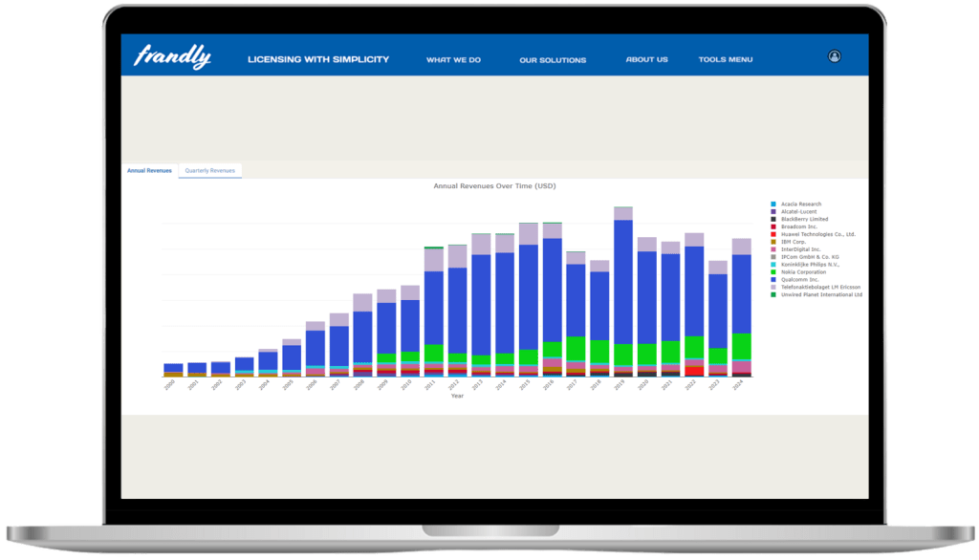Click the Licensing With Simplicity link
This screenshot has width=979, height=560.
tap(318, 59)
